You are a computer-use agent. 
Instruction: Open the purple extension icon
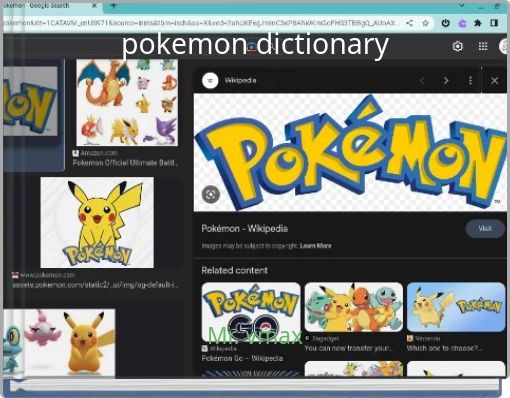(462, 23)
